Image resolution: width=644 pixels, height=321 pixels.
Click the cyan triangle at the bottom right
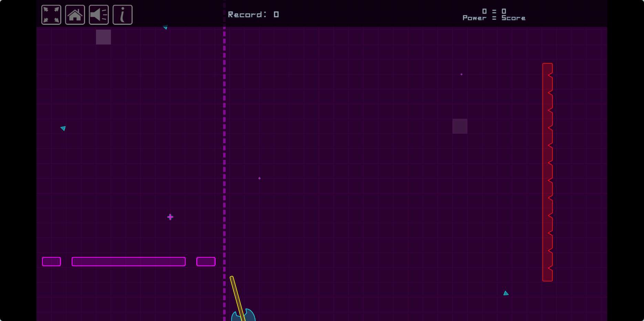coord(506,293)
